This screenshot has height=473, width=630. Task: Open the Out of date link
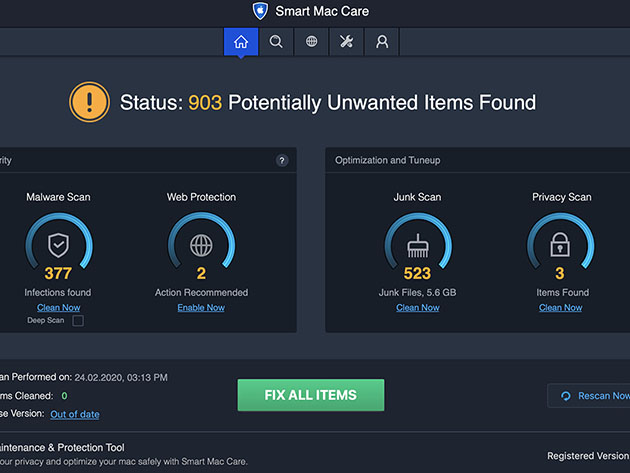(75, 414)
